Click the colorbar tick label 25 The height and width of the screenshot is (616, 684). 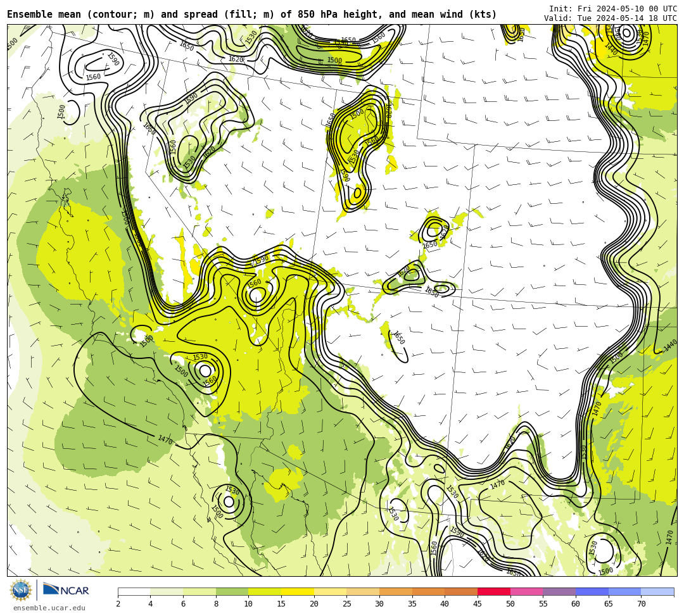[347, 604]
